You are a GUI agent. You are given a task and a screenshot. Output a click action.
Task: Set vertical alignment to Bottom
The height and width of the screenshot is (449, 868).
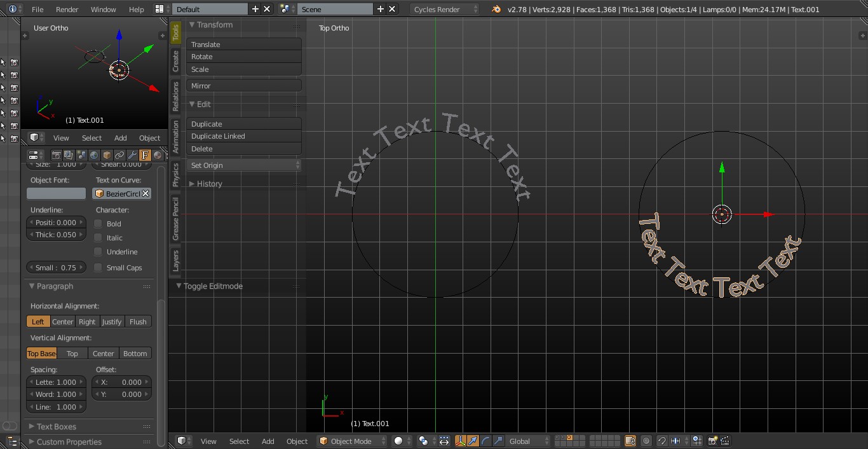tap(135, 353)
